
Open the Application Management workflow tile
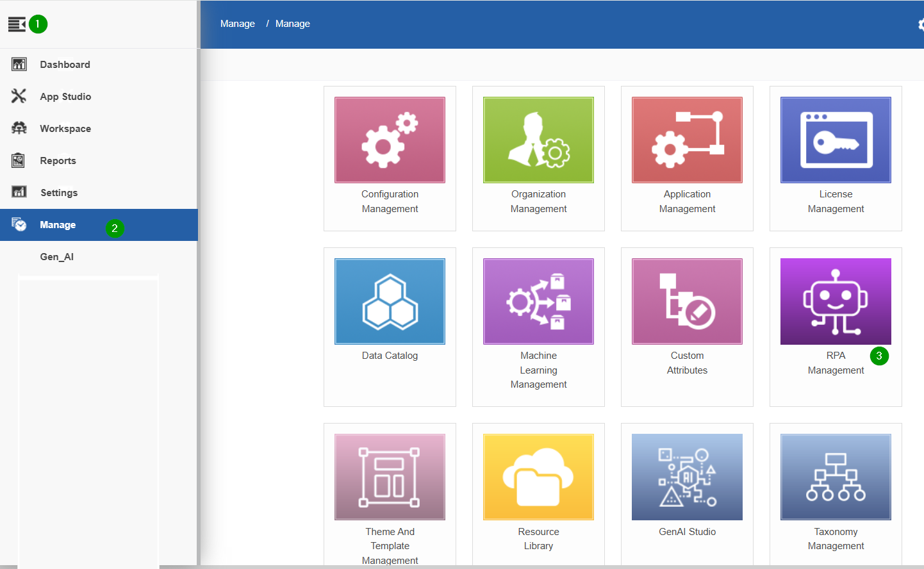click(x=687, y=140)
